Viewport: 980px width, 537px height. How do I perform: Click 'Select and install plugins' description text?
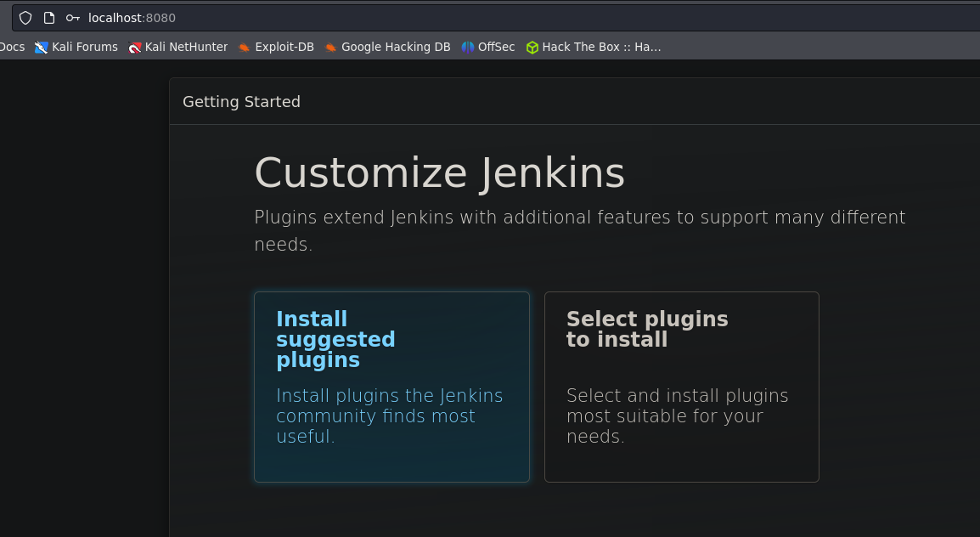point(677,416)
